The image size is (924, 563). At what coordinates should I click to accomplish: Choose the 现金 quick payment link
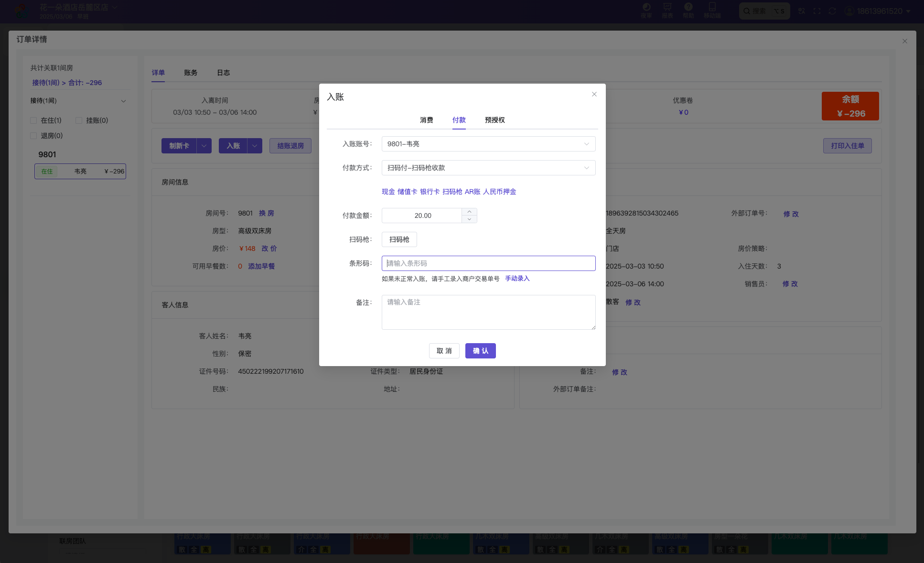(x=388, y=192)
